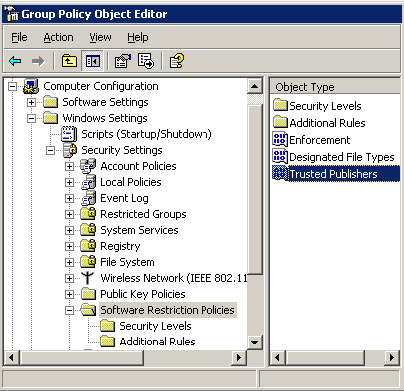Click the Up one level folder icon

click(69, 61)
